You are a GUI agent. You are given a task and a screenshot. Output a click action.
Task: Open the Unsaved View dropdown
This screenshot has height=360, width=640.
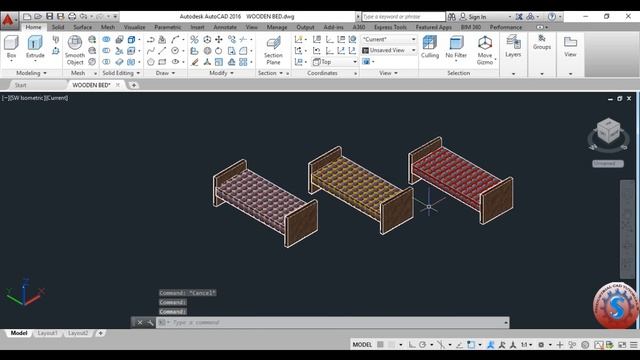click(x=389, y=50)
